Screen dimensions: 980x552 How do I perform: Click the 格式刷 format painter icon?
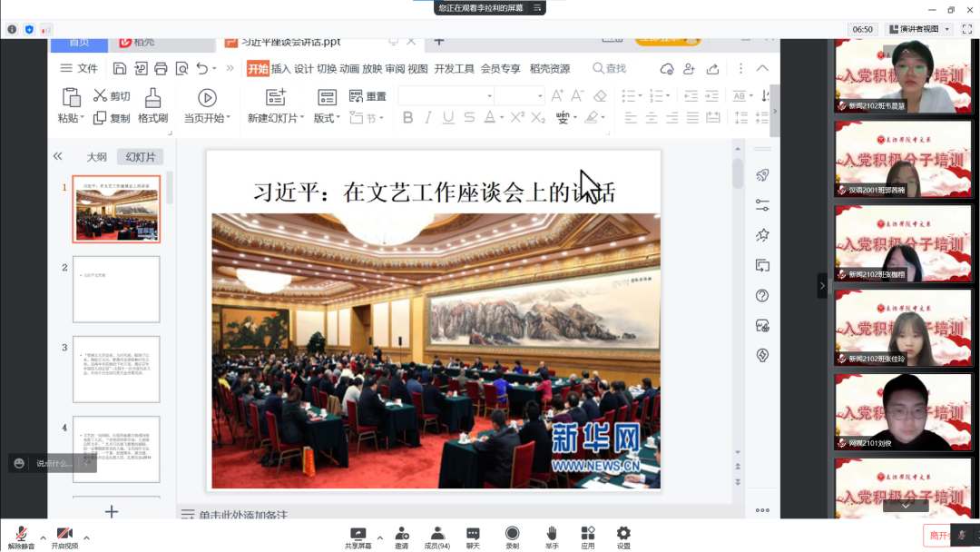point(152,97)
